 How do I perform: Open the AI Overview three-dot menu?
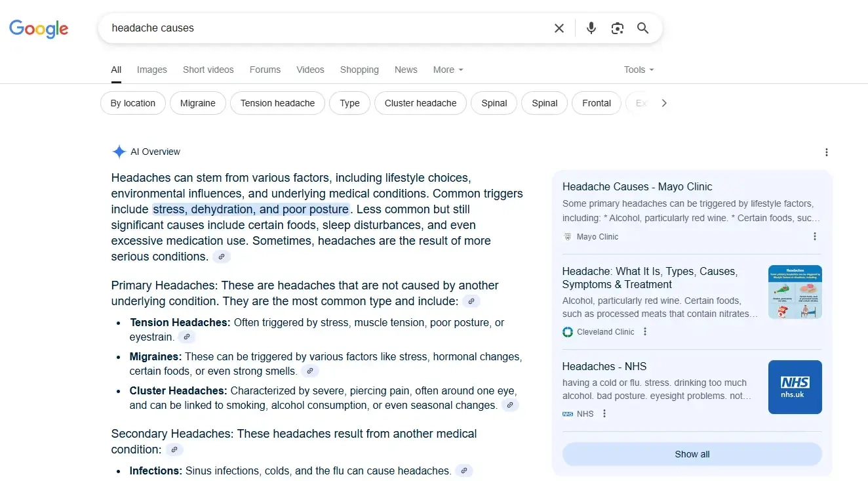click(x=826, y=152)
